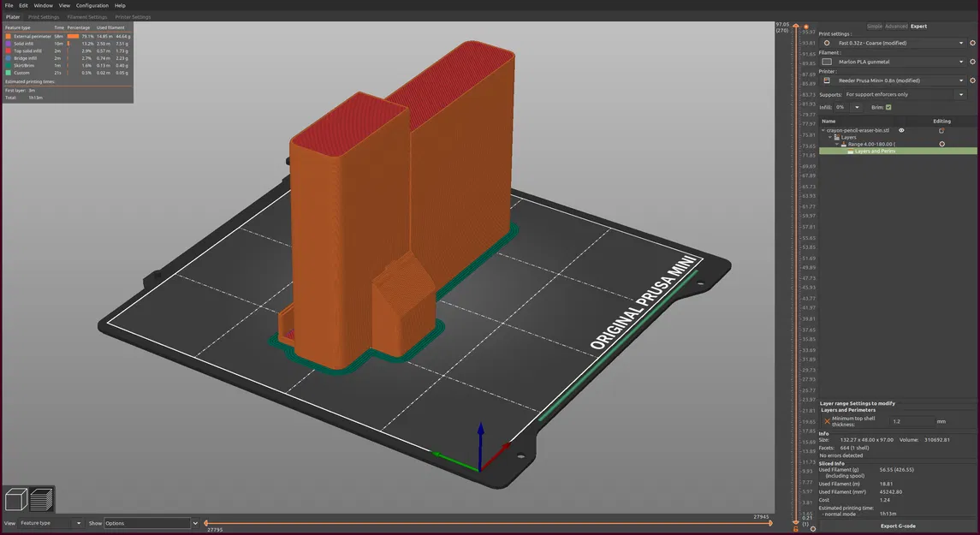The width and height of the screenshot is (980, 535).
Task: Remove Minimum top shell thickness with orange X
Action: (x=827, y=422)
